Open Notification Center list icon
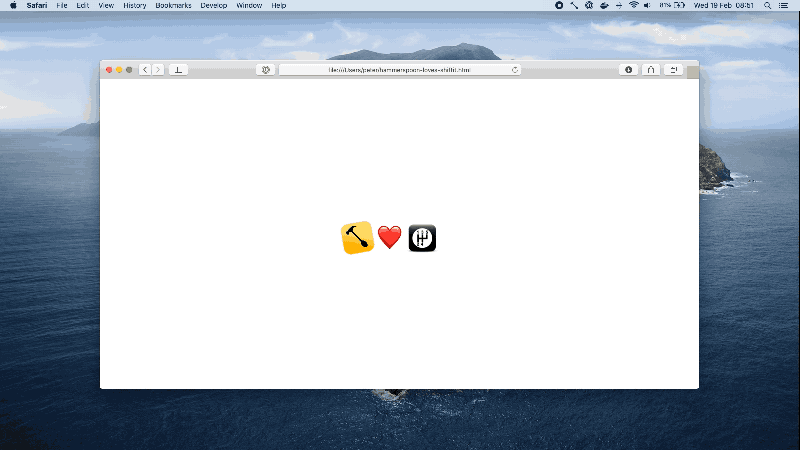Image resolution: width=800 pixels, height=450 pixels. pyautogui.click(x=783, y=6)
